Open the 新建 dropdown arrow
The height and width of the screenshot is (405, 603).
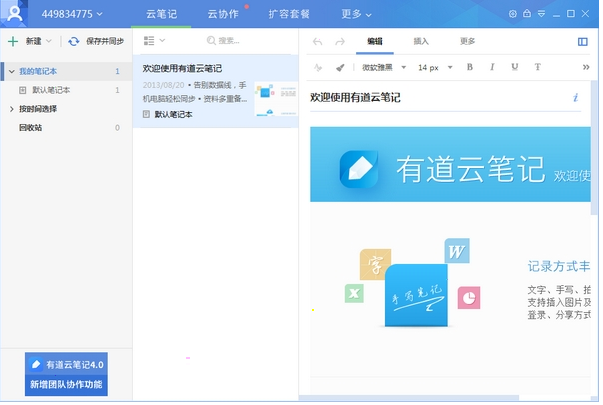click(48, 41)
